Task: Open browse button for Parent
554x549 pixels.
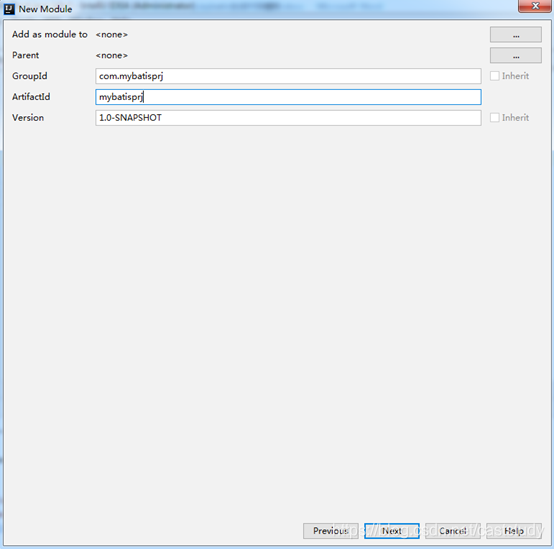Action: [x=515, y=55]
